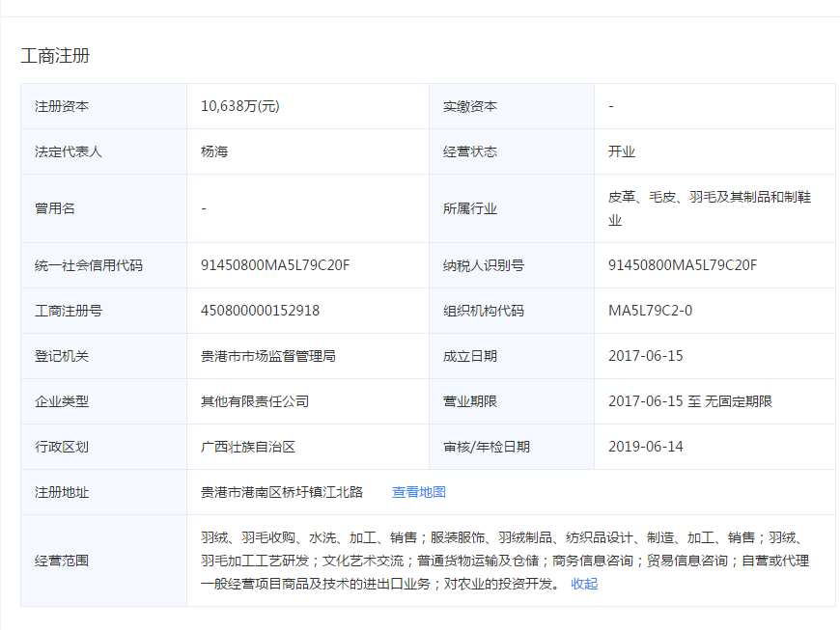Click the 行政区划 label cell

tap(104, 447)
